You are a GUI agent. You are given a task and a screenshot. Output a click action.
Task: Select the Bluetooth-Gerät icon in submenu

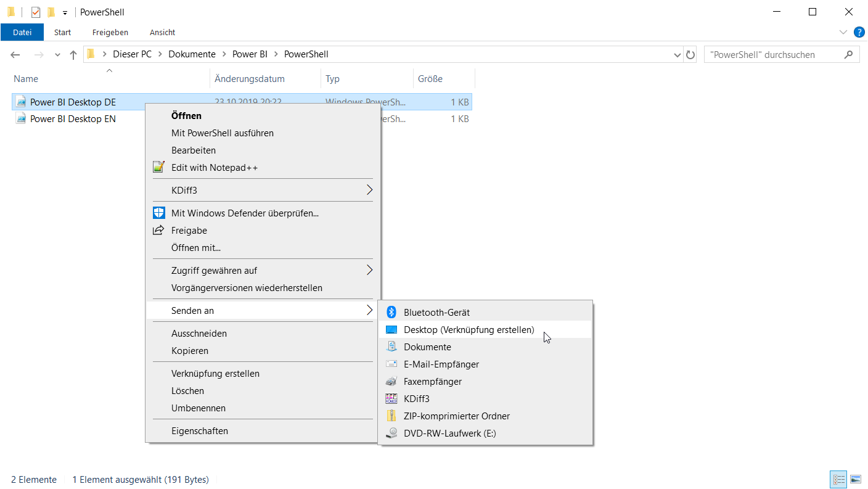coord(391,313)
